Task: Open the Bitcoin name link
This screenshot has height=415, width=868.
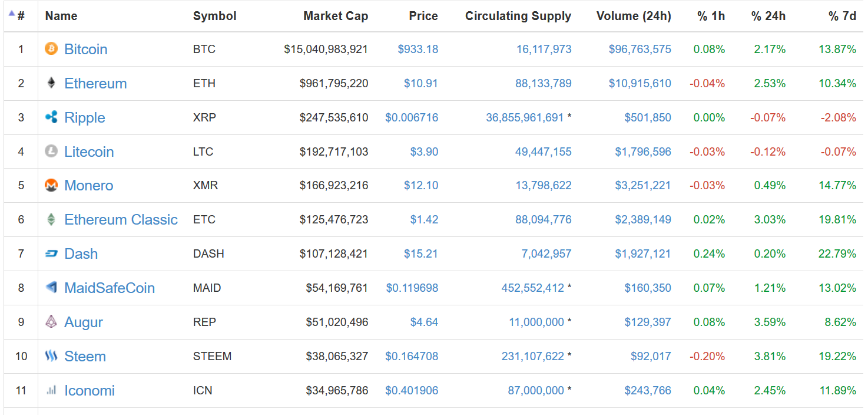Action: 86,49
